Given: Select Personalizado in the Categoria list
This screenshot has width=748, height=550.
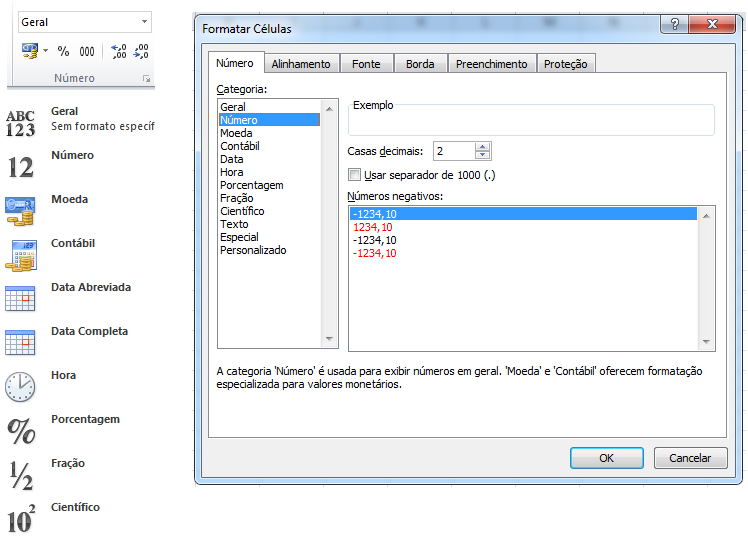Looking at the screenshot, I should 253,250.
